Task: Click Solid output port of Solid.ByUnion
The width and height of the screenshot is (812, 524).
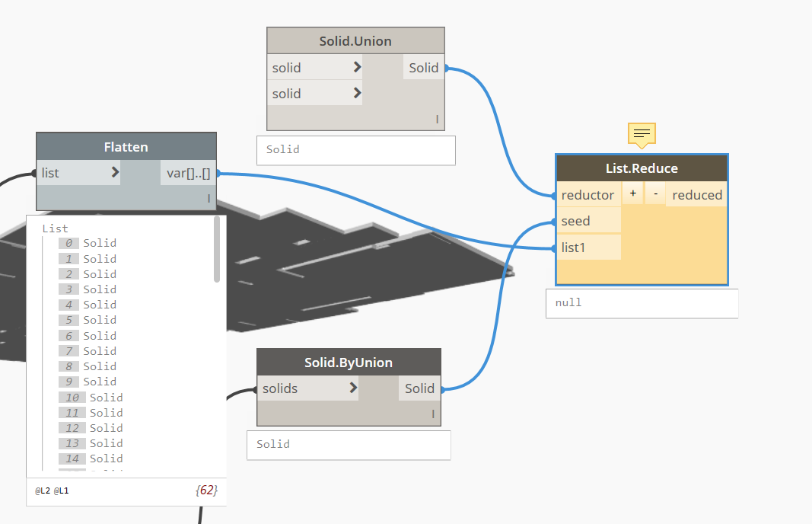Action: [419, 388]
